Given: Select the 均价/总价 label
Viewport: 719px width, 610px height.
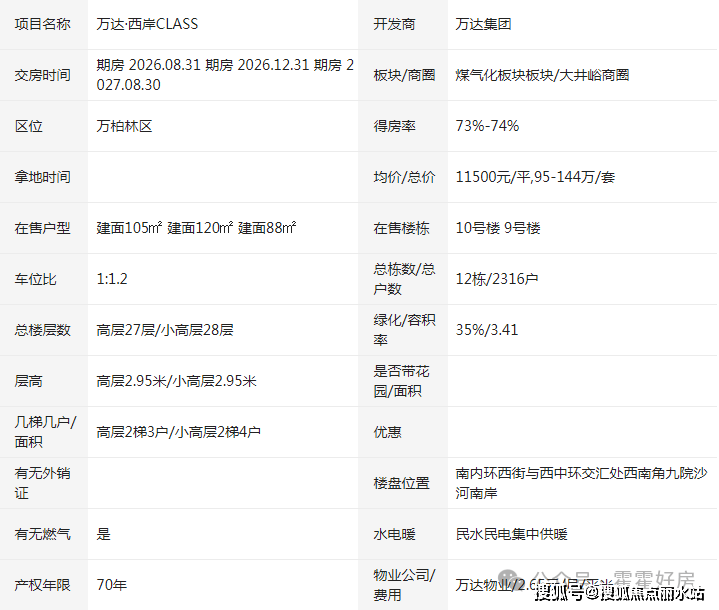Looking at the screenshot, I should pyautogui.click(x=404, y=177).
